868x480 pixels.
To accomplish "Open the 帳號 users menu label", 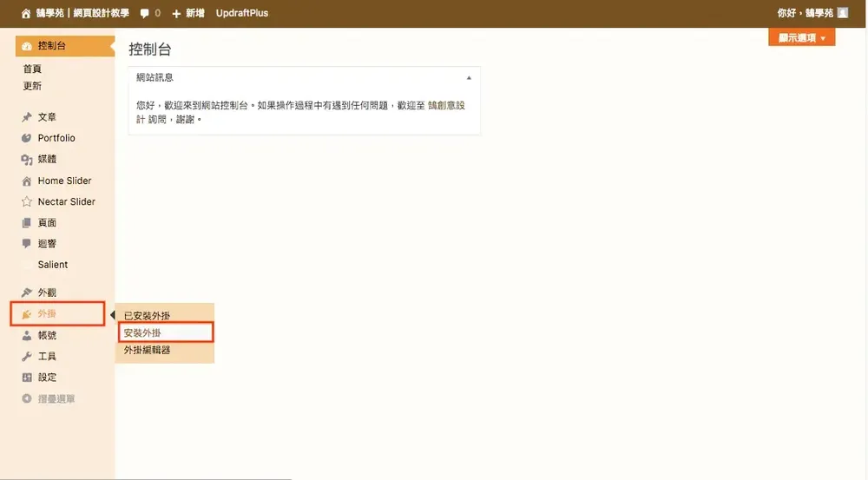I will 47,336.
